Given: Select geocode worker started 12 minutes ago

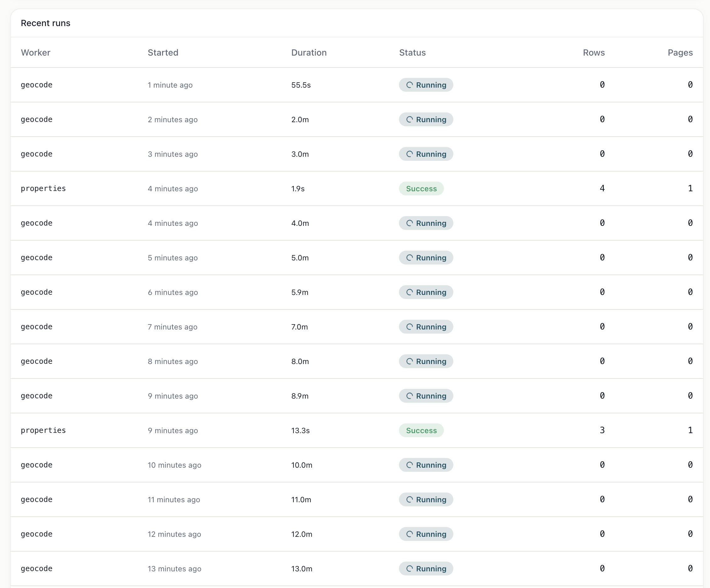Looking at the screenshot, I should click(36, 534).
